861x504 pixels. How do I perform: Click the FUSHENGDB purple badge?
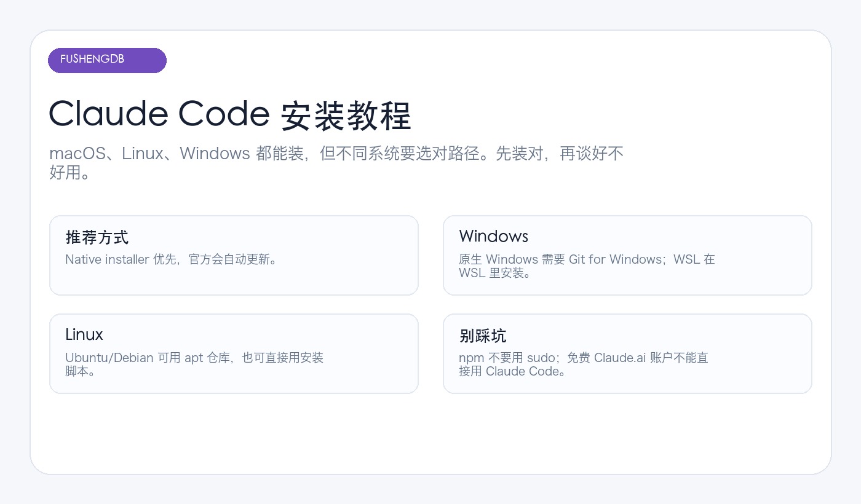pyautogui.click(x=107, y=60)
